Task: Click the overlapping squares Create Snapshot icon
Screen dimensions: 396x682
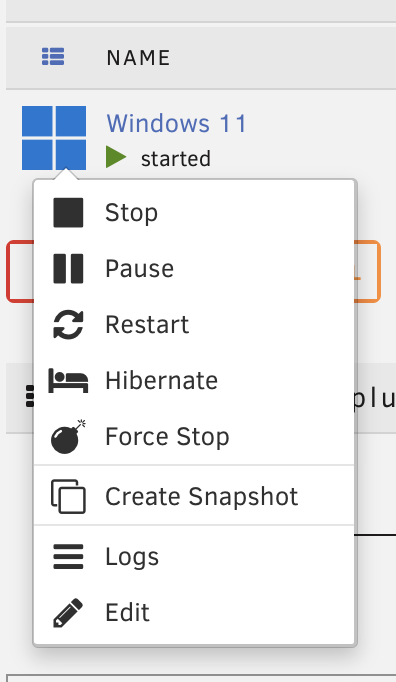Action: tap(68, 496)
